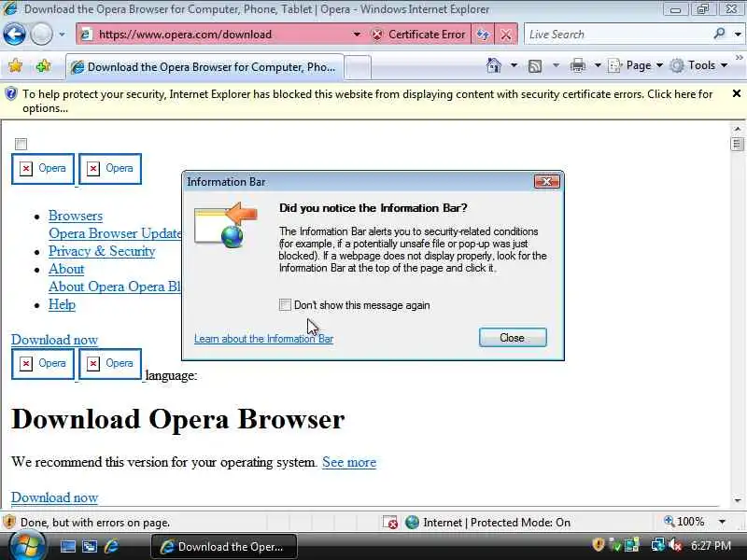Expand the Print options dropdown arrow
Viewport: 747px width, 560px height.
[x=598, y=65]
